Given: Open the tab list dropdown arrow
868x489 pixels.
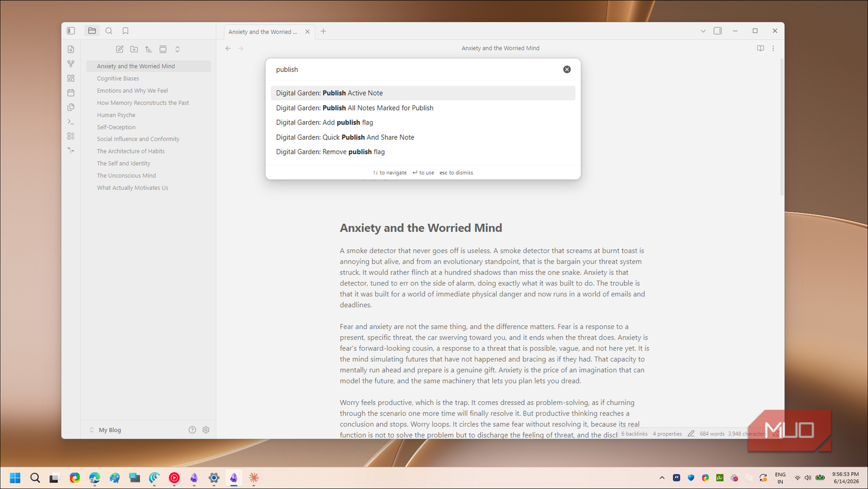Looking at the screenshot, I should [703, 31].
